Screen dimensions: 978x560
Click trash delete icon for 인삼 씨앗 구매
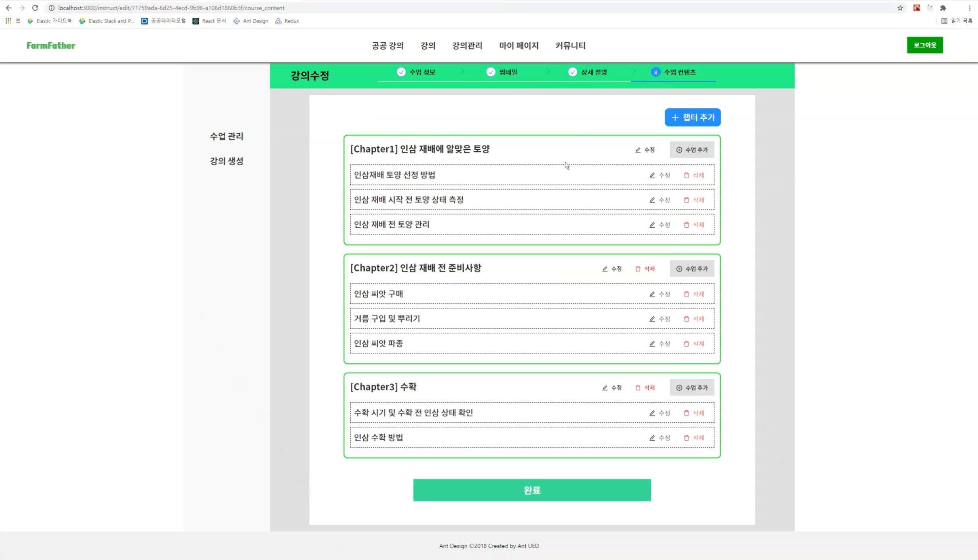pos(687,294)
